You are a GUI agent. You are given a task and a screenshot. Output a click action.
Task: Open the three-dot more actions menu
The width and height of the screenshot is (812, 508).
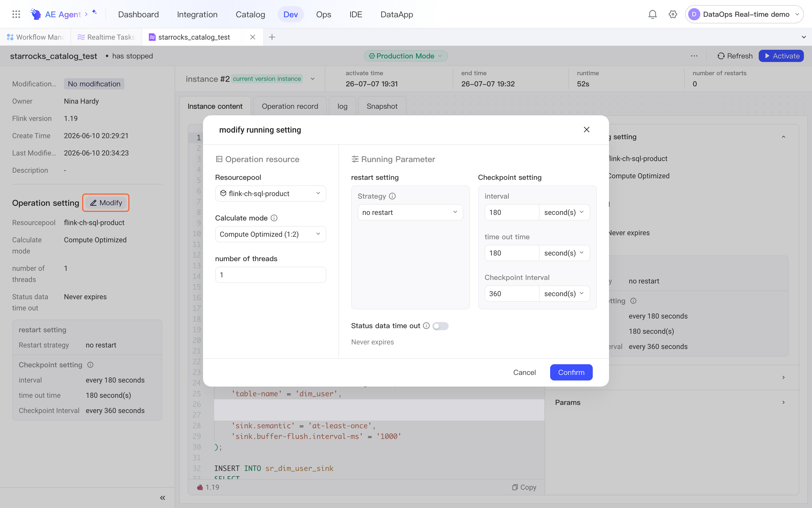click(694, 56)
